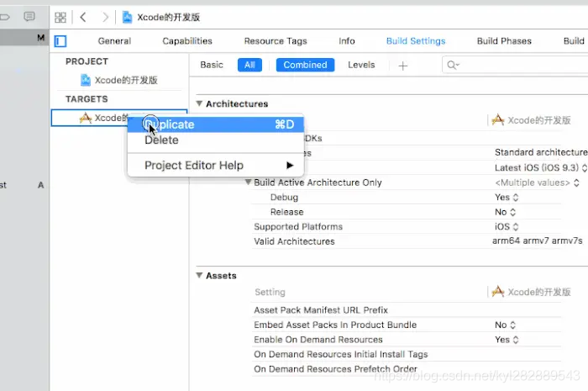
Task: Open the Resource Tags tab
Action: click(x=276, y=41)
